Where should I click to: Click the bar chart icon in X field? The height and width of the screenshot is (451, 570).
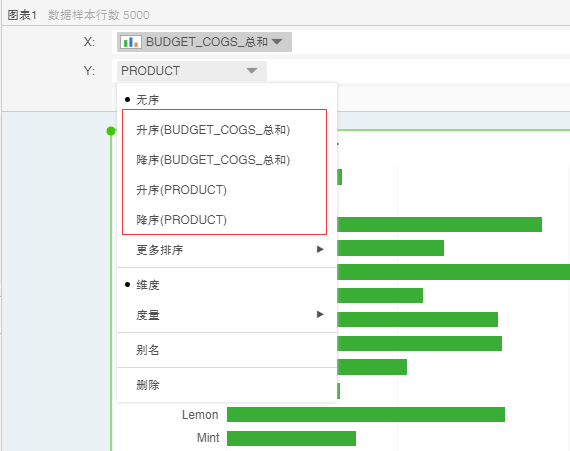click(x=131, y=42)
